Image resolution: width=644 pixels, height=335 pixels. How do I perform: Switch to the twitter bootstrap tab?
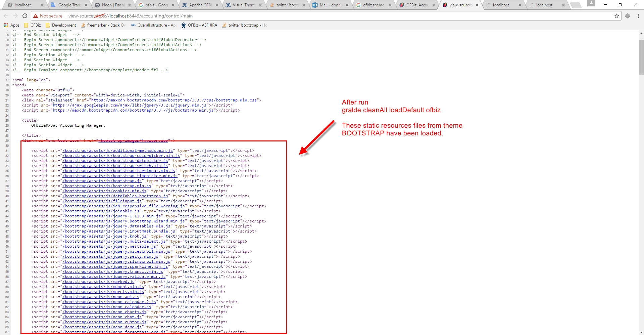click(x=287, y=5)
